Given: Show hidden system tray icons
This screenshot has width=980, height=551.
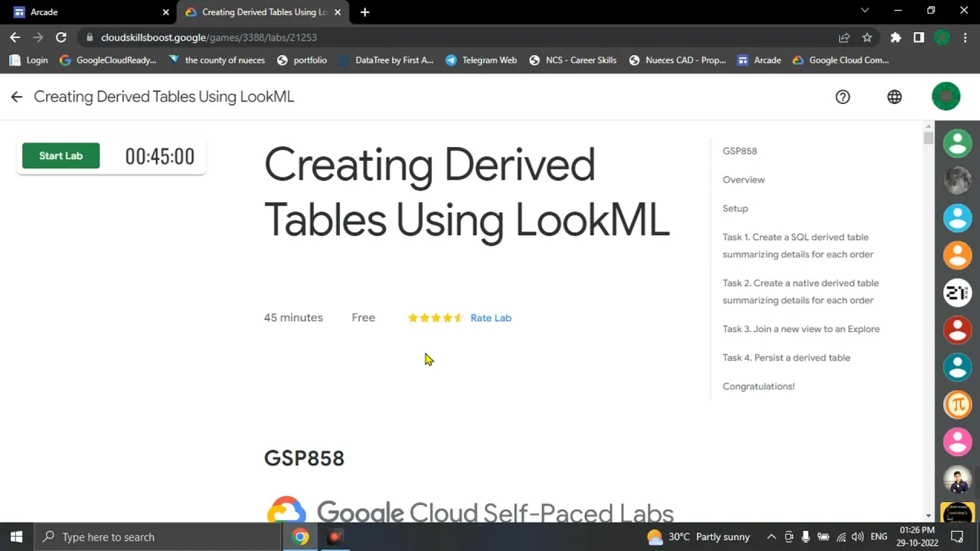Looking at the screenshot, I should (771, 536).
